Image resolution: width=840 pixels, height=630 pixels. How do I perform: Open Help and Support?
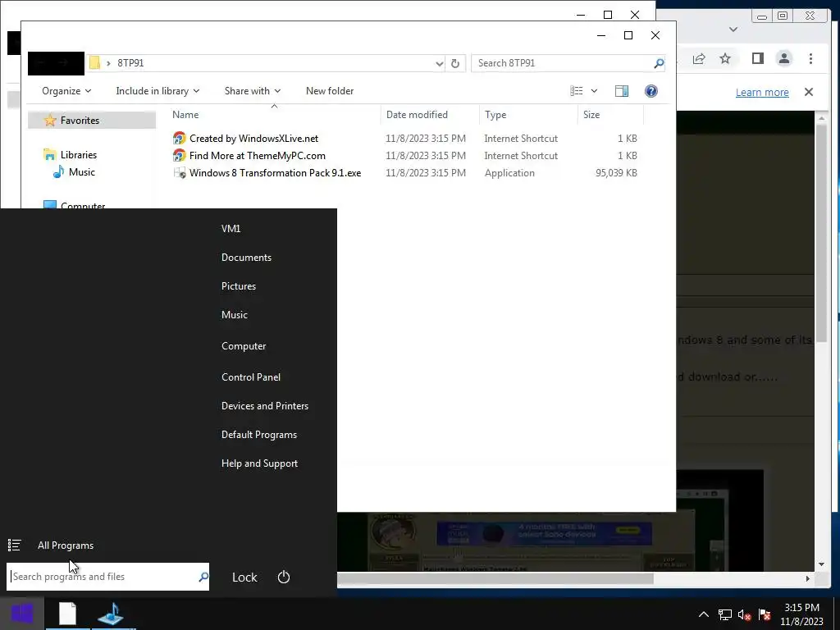pyautogui.click(x=259, y=463)
